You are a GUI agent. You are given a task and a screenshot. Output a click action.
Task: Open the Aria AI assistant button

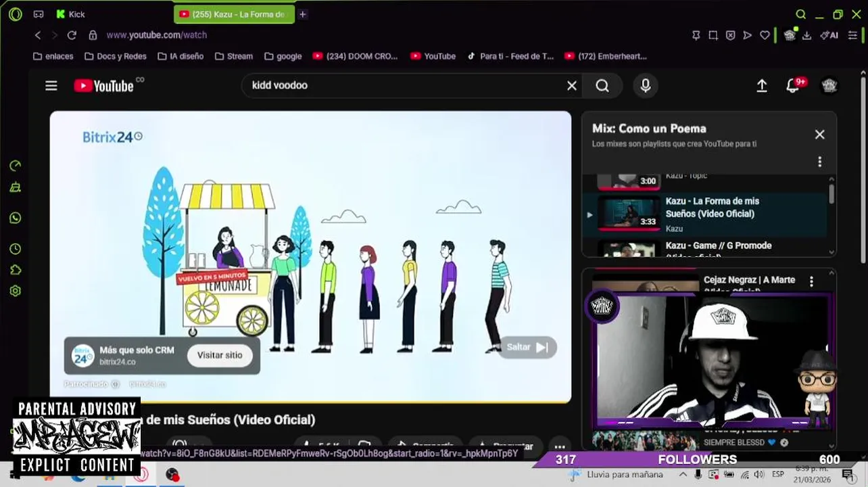(x=829, y=35)
